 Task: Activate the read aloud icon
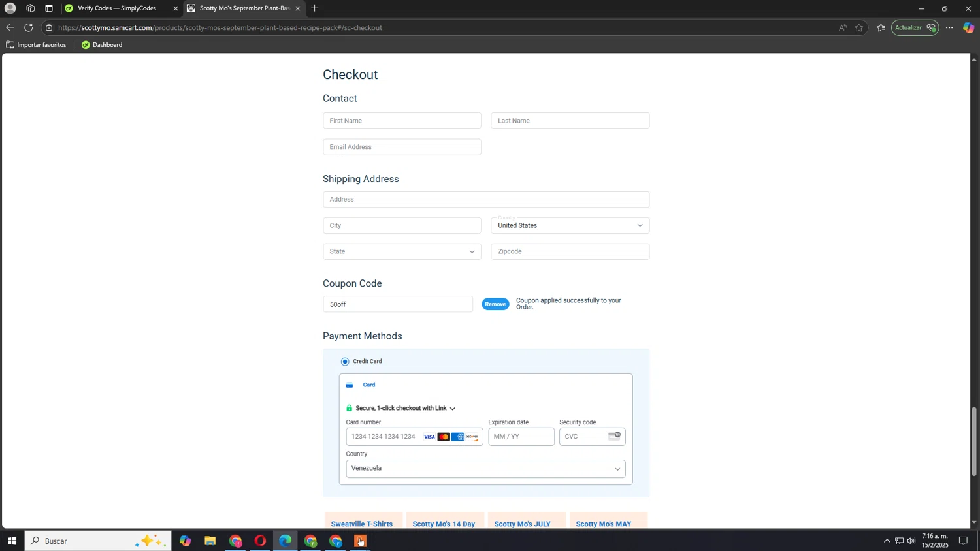[842, 27]
